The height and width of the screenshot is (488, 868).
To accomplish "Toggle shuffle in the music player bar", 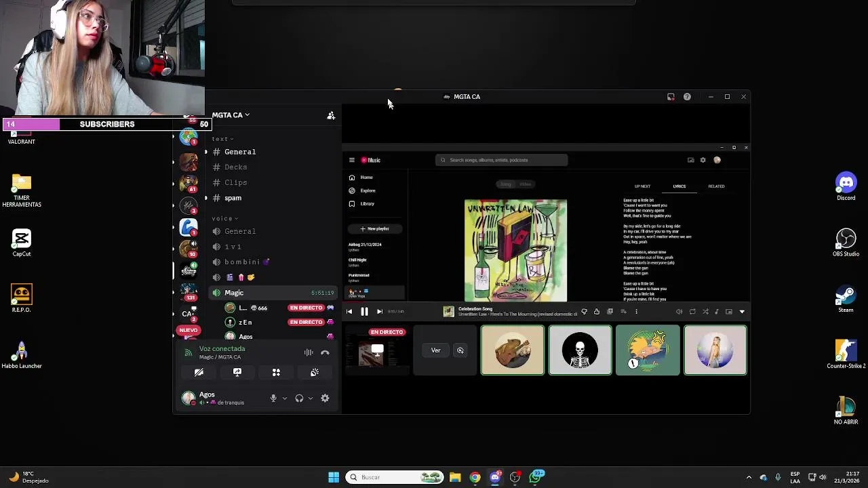I will click(705, 312).
